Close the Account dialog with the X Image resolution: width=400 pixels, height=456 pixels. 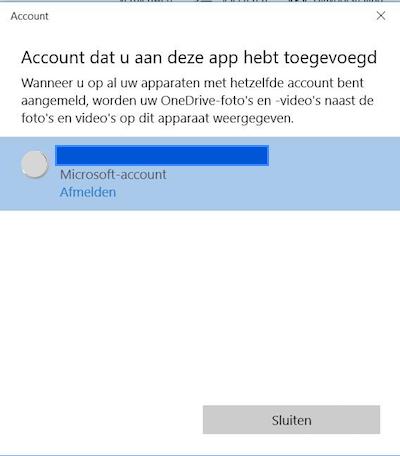(381, 16)
